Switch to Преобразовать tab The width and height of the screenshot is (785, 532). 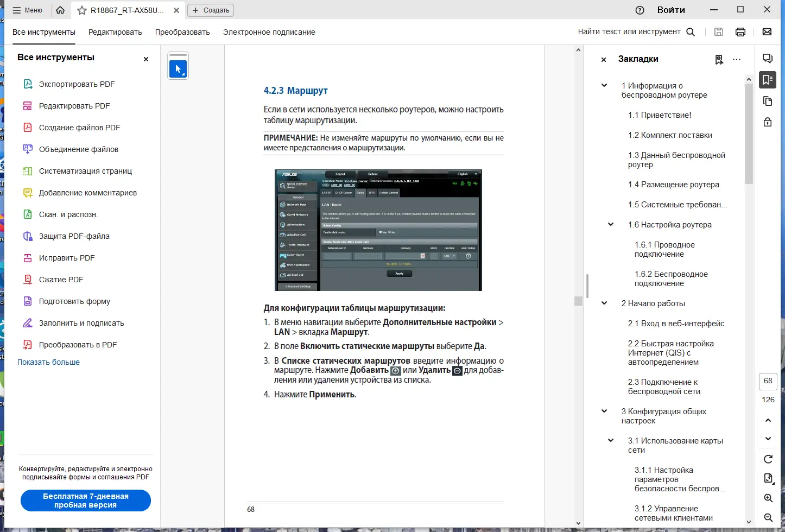tap(182, 32)
